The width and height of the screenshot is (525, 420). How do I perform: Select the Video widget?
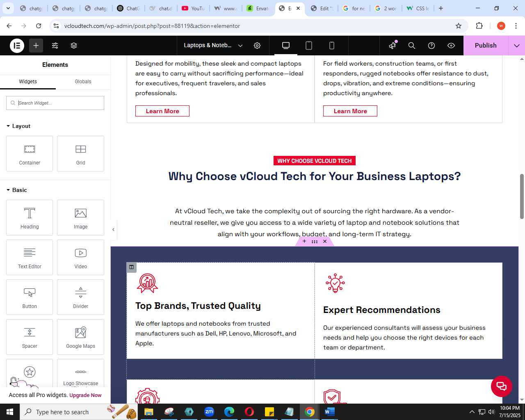coord(80,257)
